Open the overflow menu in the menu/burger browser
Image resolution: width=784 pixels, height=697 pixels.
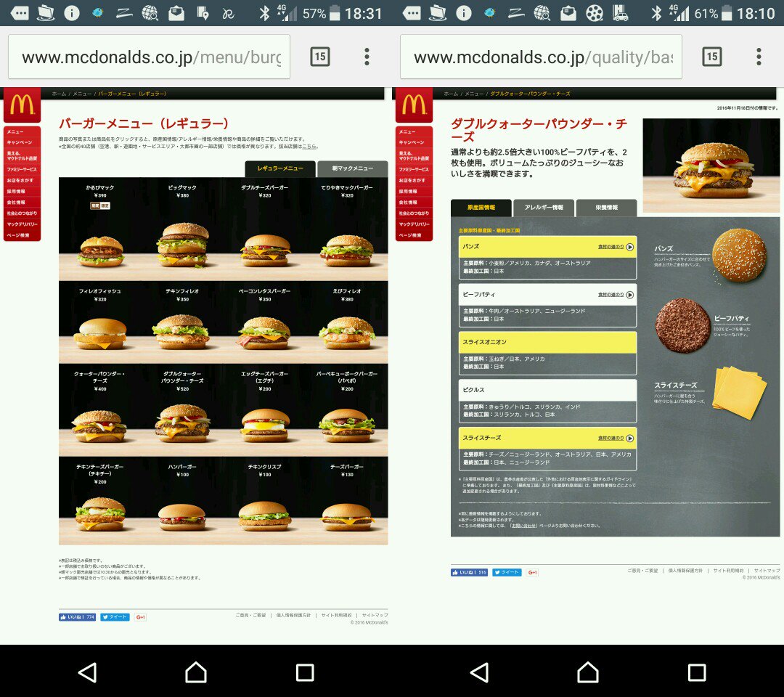point(367,57)
